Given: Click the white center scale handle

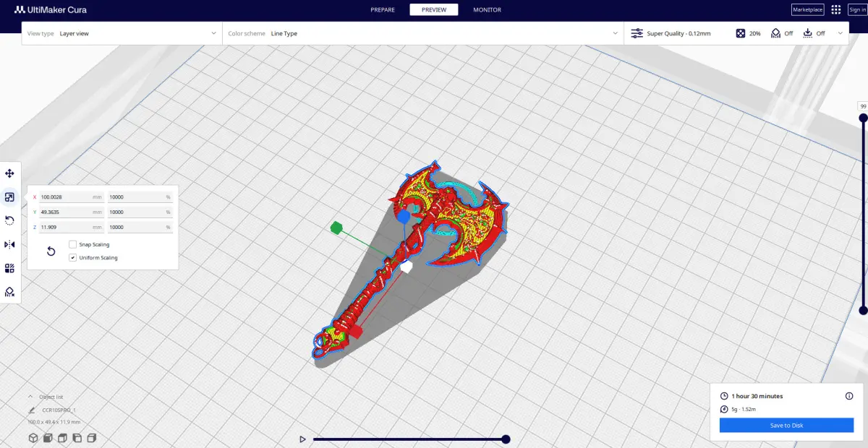Looking at the screenshot, I should tap(407, 267).
